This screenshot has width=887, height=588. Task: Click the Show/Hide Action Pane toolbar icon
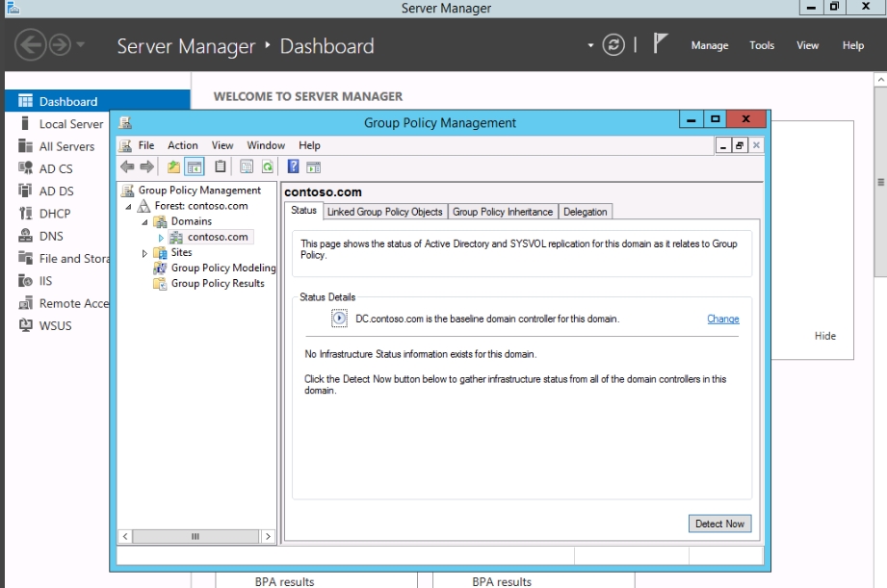[313, 166]
